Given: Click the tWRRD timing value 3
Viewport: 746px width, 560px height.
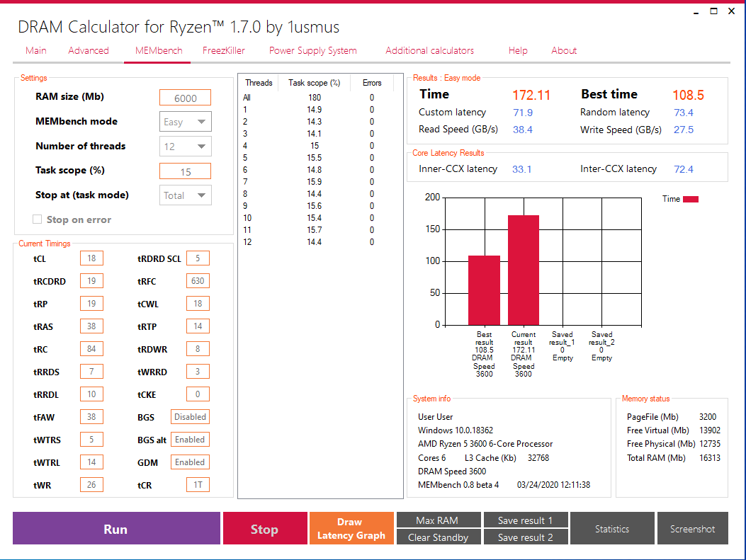Looking at the screenshot, I should coord(198,371).
